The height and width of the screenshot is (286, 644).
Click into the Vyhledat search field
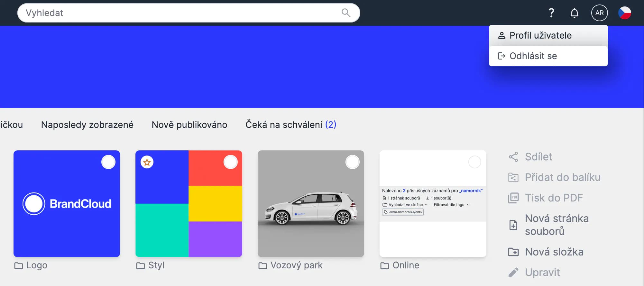[180, 13]
